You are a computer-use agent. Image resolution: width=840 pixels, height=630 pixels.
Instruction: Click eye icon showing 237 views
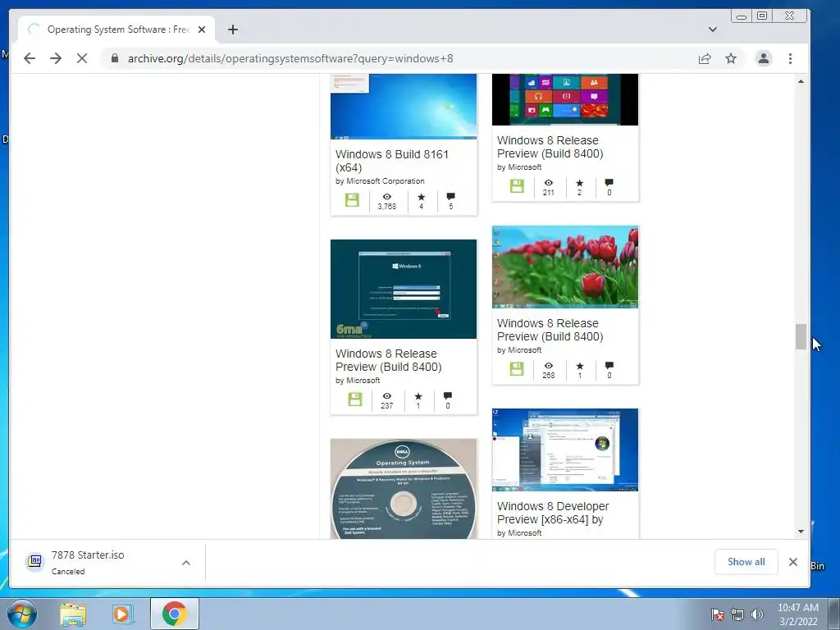coord(387,396)
